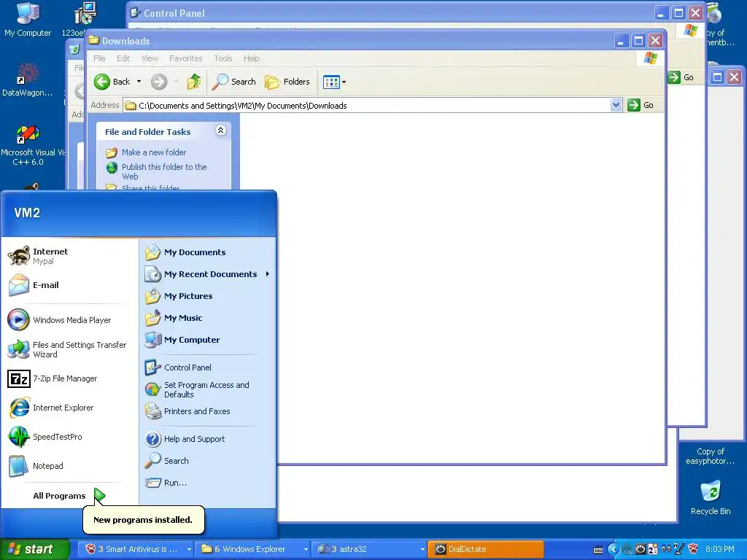This screenshot has height=560, width=747.
Task: Switch to DialDictate taskbar button
Action: click(486, 549)
